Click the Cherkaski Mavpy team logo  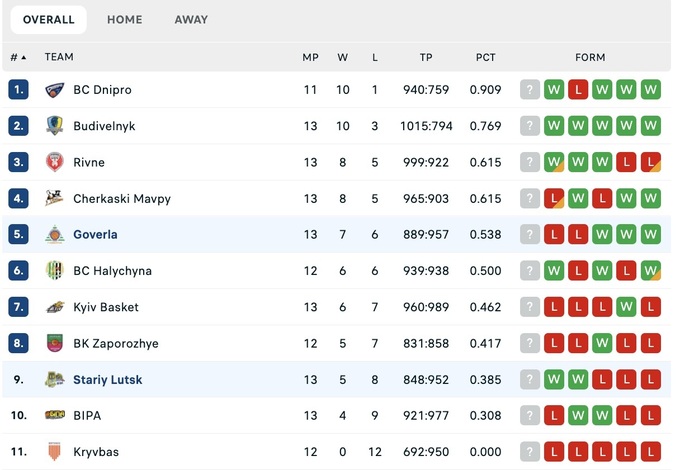click(x=55, y=198)
